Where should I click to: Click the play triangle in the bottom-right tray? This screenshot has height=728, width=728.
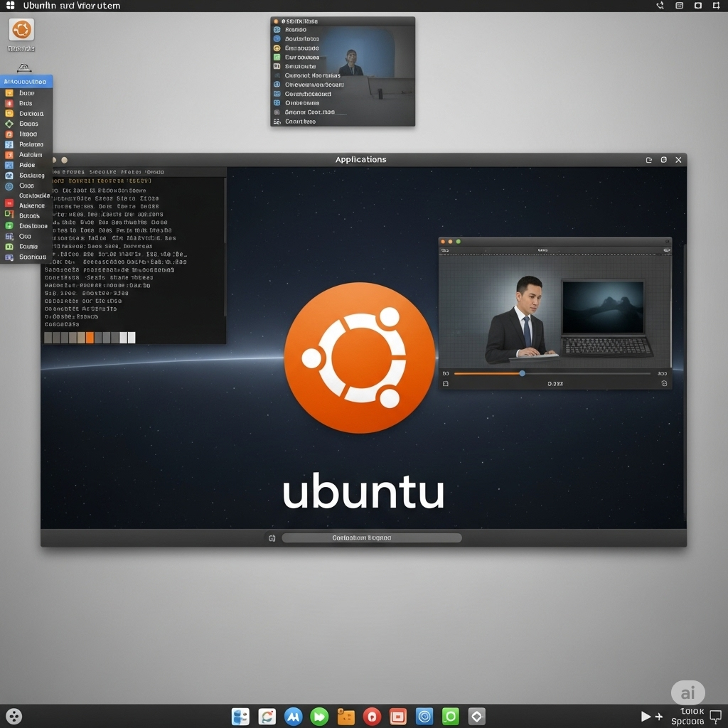pyautogui.click(x=646, y=717)
